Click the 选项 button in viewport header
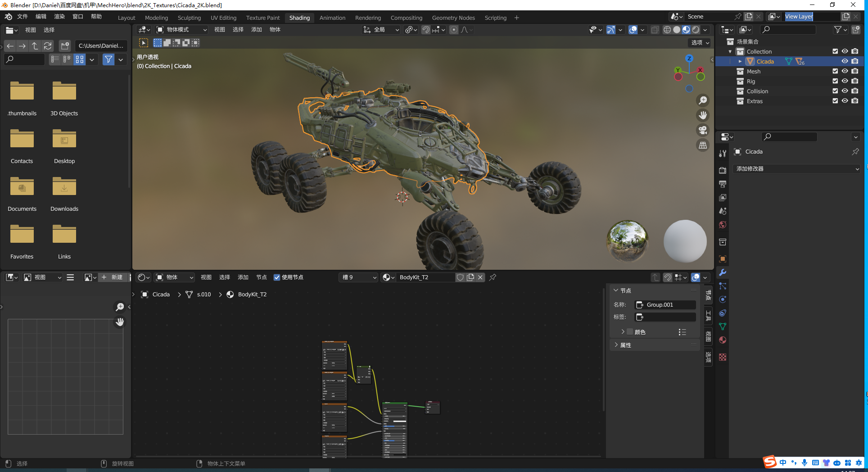 pos(700,42)
